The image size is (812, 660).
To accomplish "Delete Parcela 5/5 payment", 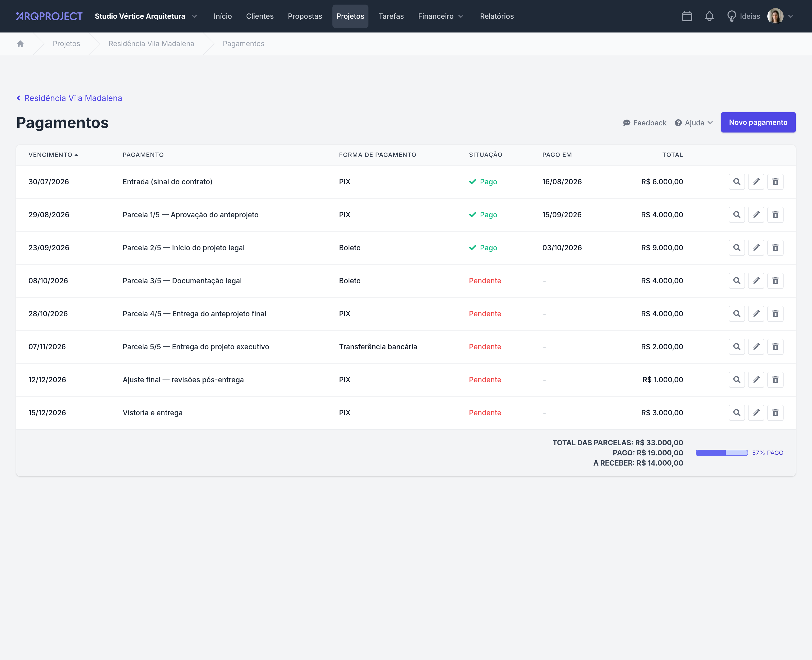I will point(775,347).
